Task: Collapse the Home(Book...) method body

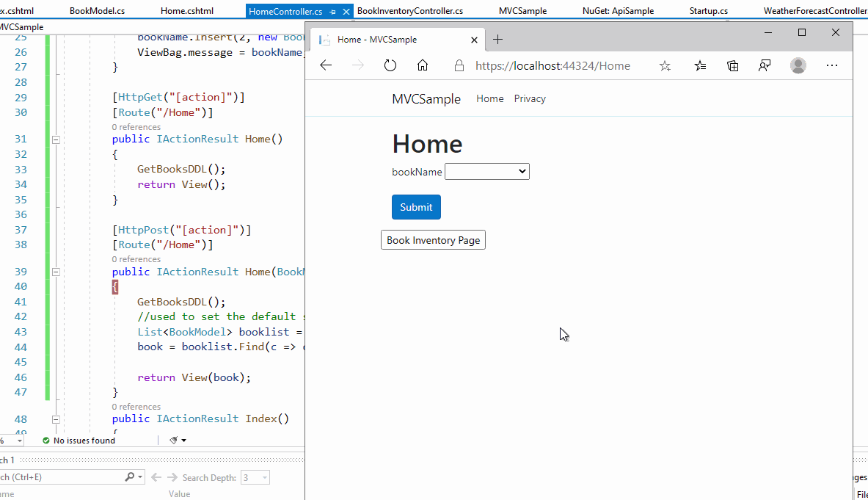Action: (56, 272)
